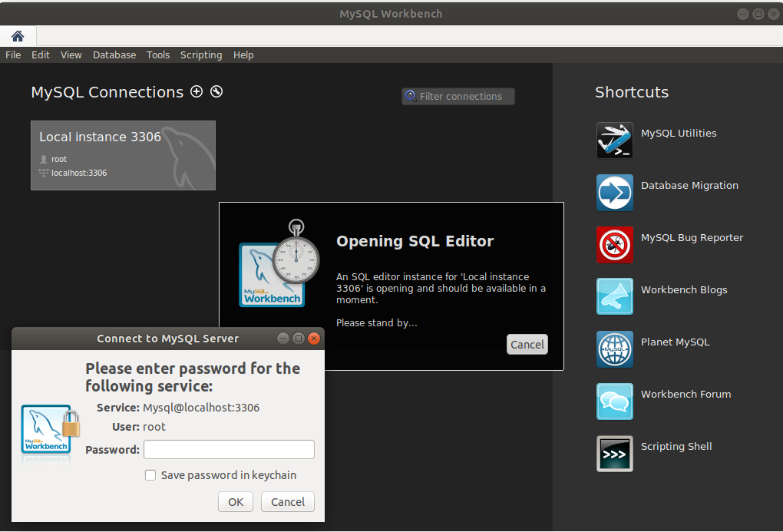Viewport: 783px width, 532px height.
Task: Click the Scripting Shell label
Action: tap(676, 447)
